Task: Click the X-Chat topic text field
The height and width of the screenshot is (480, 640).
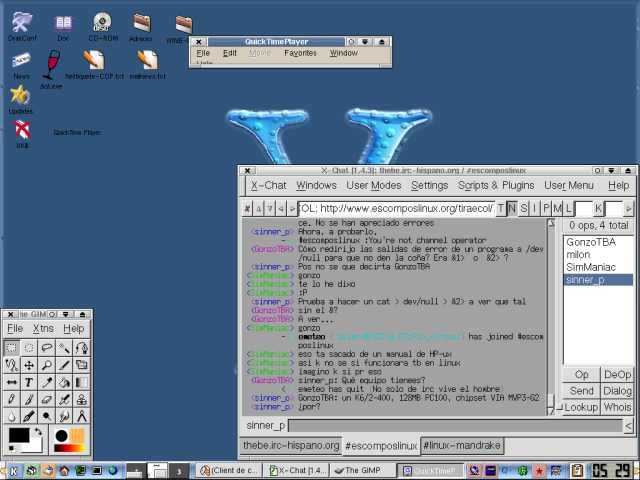Action: pyautogui.click(x=396, y=208)
